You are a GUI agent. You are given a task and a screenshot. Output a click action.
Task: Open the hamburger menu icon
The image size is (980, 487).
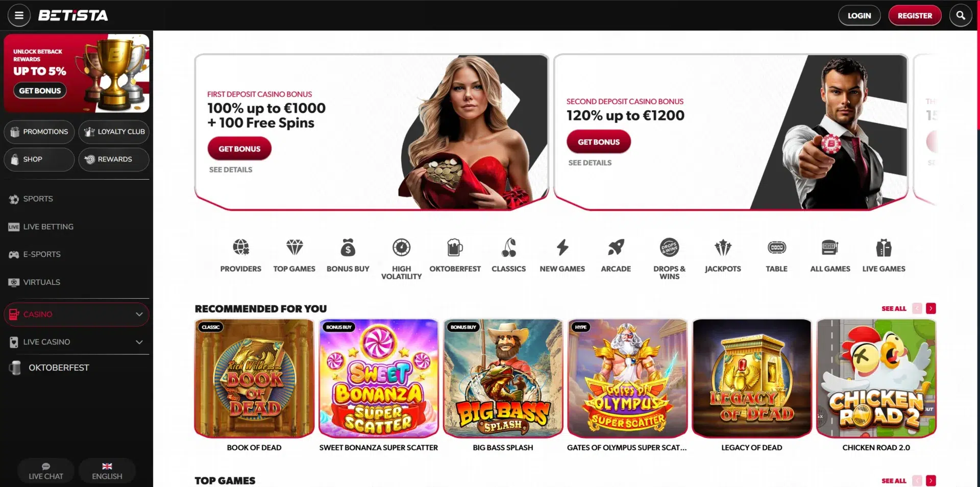[x=19, y=15]
